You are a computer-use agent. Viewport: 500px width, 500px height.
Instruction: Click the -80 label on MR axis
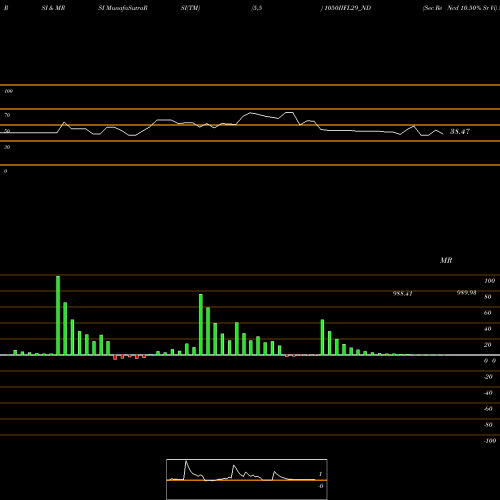488,425
